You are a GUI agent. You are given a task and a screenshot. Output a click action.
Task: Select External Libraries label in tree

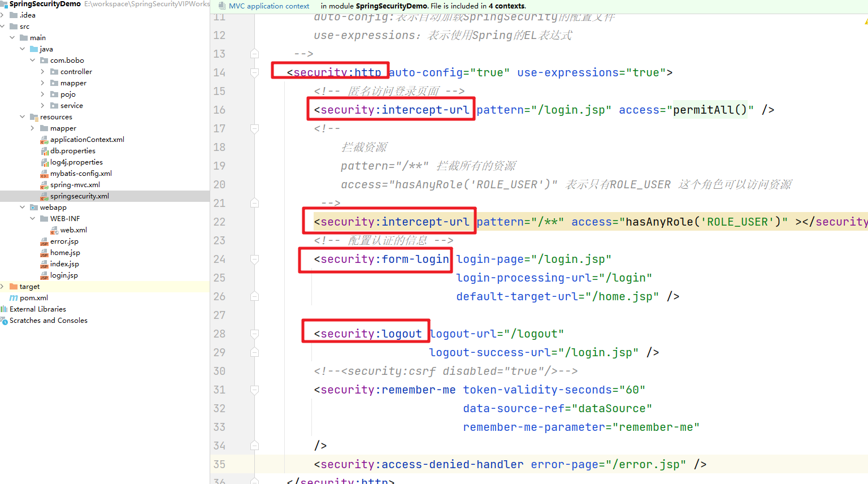coord(38,309)
